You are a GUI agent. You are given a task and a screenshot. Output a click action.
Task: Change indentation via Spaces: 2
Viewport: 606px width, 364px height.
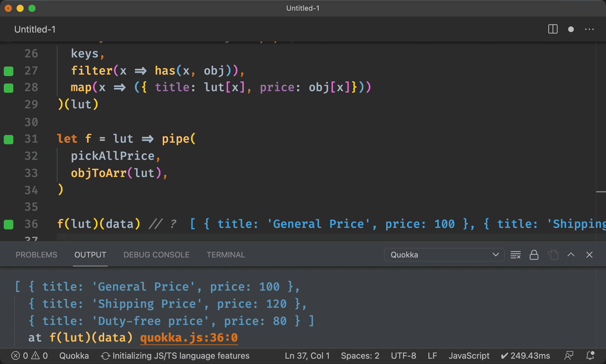click(x=360, y=356)
